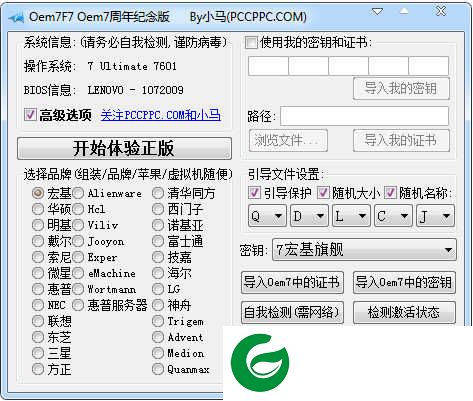Viewport: 473px width, 401px height.
Task: Select the Advent radio option
Action: pos(158,337)
